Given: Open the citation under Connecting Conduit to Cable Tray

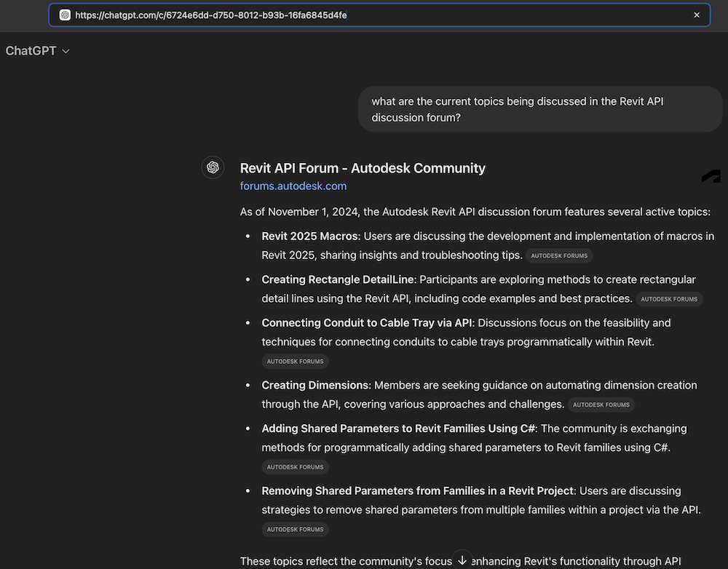Looking at the screenshot, I should (x=295, y=361).
